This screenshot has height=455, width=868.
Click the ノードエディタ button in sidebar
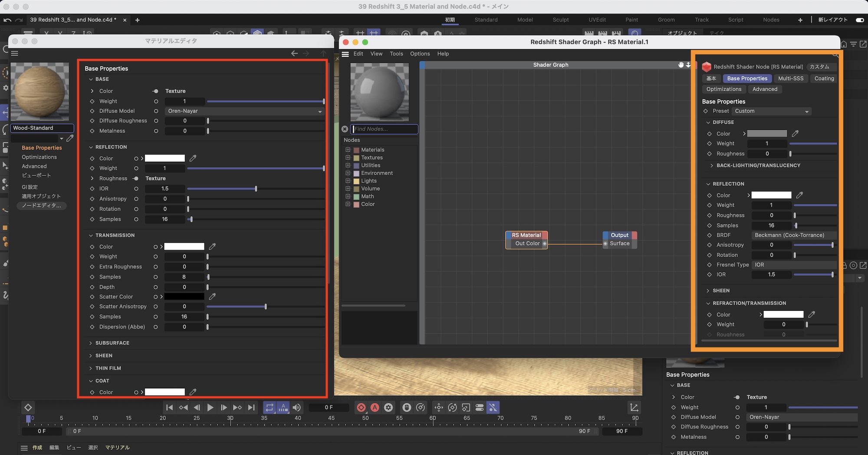[x=42, y=205]
